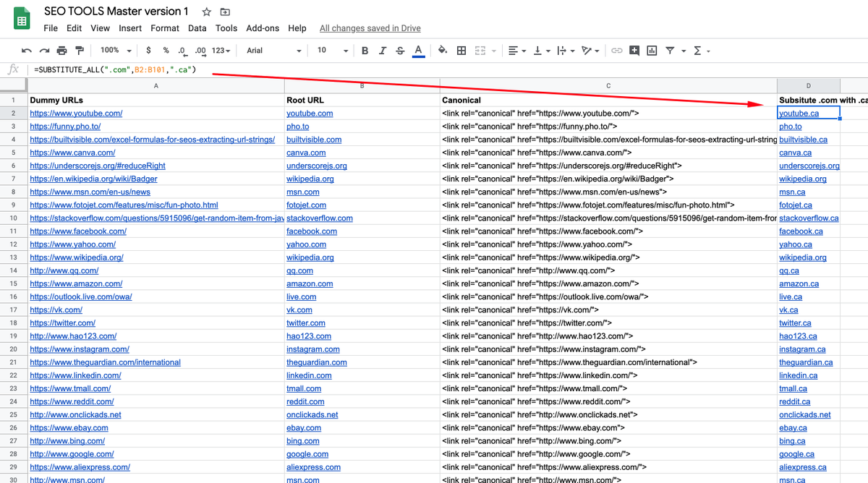This screenshot has height=483, width=868.
Task: Move document to folder icon
Action: tap(226, 12)
